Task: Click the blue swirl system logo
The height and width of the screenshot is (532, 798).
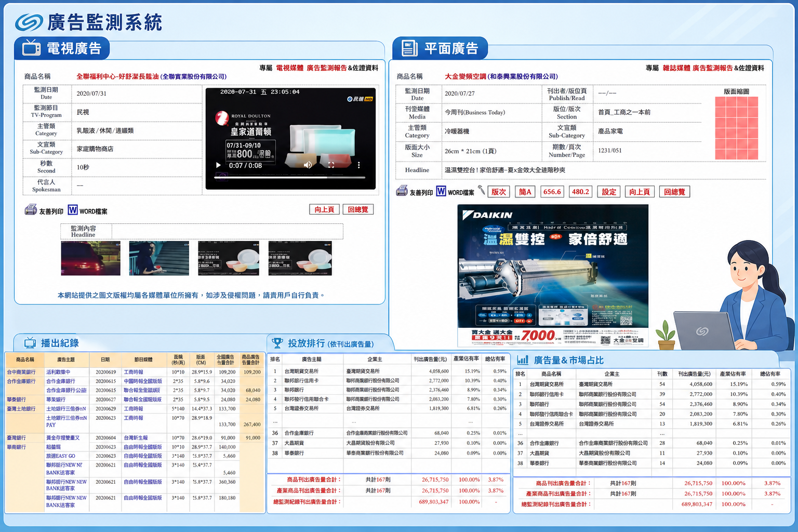Action: pos(29,22)
